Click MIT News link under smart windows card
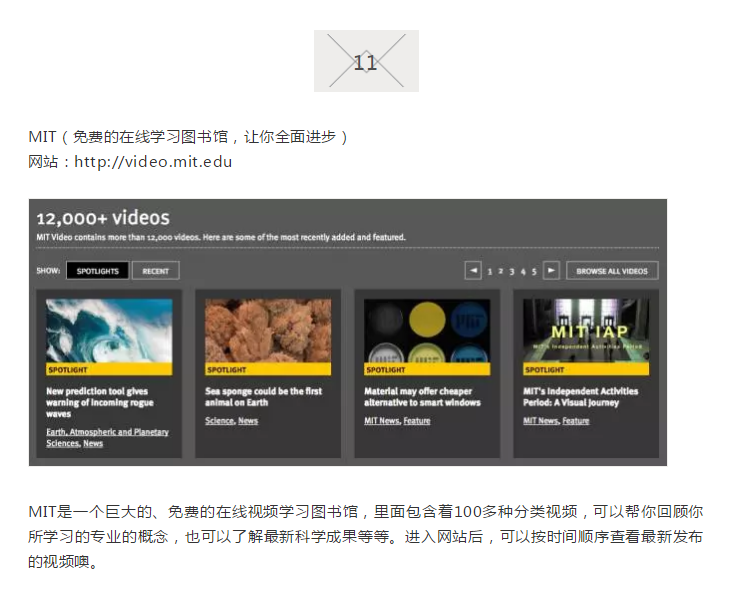Viewport: 736px width, 615px height. coord(382,421)
